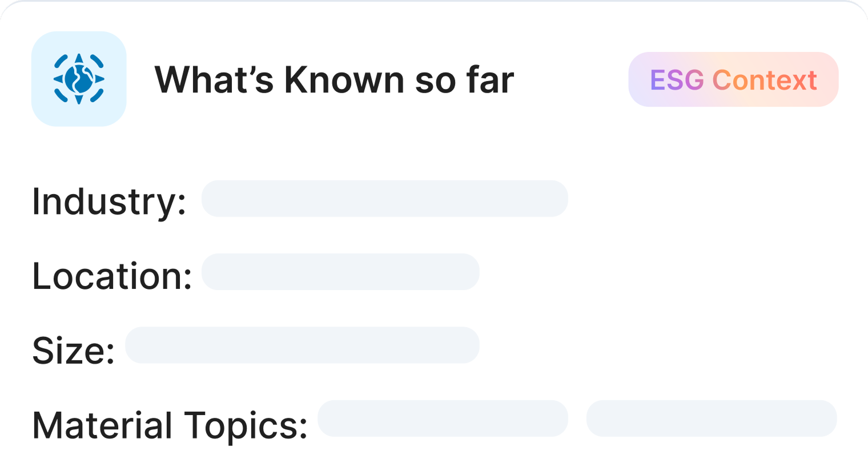Select the Location value placeholder field
868x475 pixels.
(x=340, y=272)
